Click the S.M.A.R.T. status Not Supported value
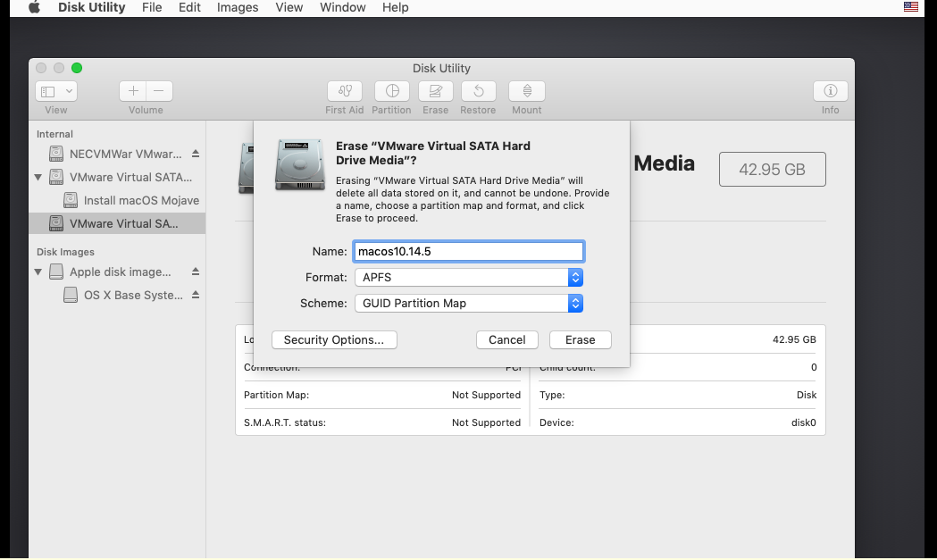This screenshot has height=560, width=937. tap(486, 422)
